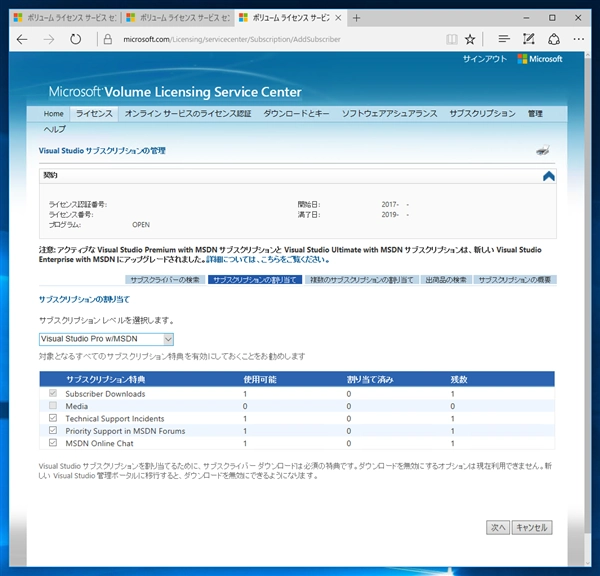The image size is (600, 576).
Task: Uncheck Technical Support Incidents checkbox
Action: 53,418
